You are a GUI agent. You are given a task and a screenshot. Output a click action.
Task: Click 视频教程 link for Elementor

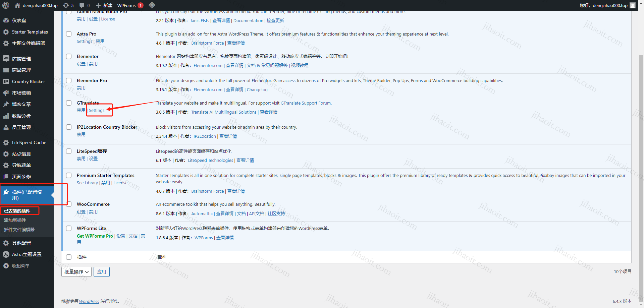tap(300, 65)
